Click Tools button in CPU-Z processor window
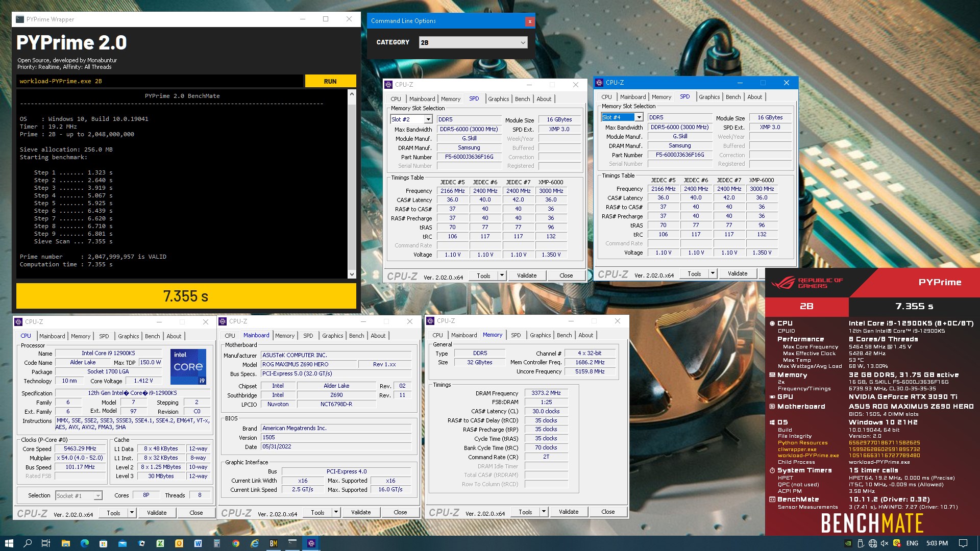The width and height of the screenshot is (980, 551). (x=113, y=513)
